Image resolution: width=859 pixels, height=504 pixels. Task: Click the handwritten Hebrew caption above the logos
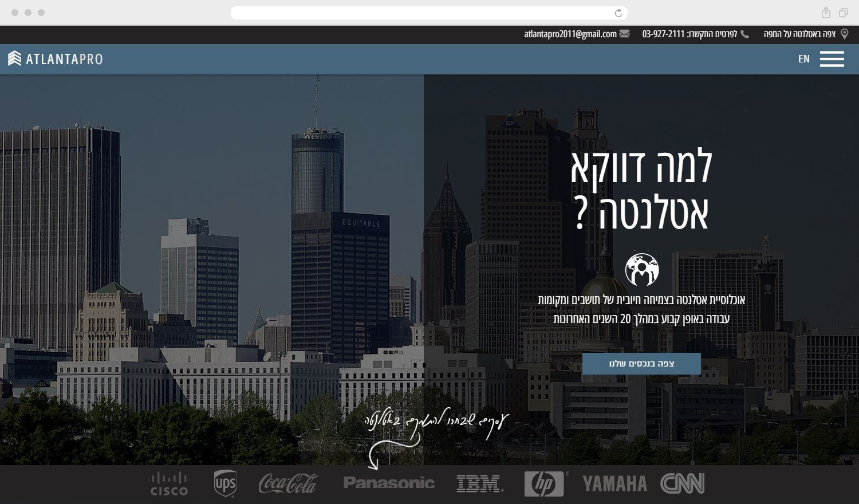coord(436,424)
